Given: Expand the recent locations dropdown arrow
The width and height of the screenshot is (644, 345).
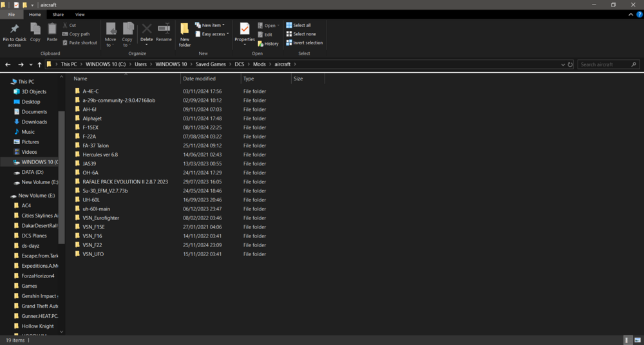Looking at the screenshot, I should [31, 65].
